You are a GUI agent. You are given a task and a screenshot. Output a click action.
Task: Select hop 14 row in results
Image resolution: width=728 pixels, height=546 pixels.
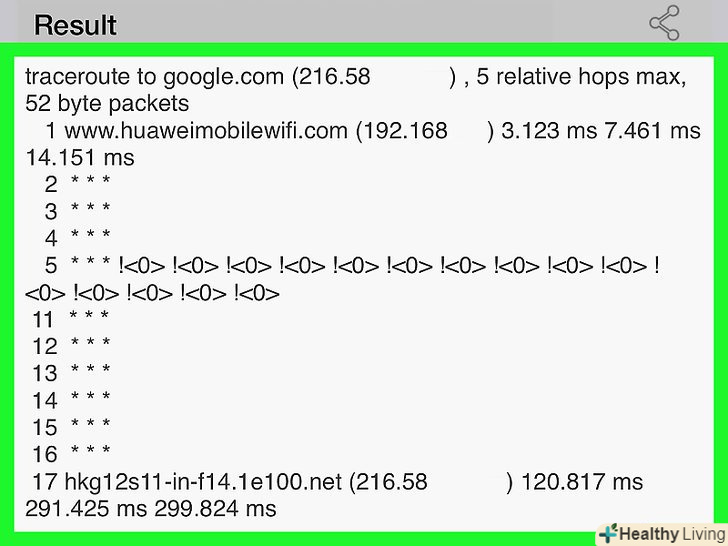(x=70, y=400)
